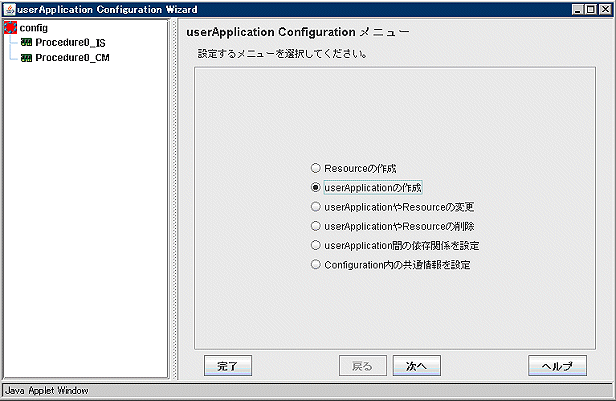The image size is (616, 401).
Task: Click the Procedure0_IS resource icon
Action: [26, 42]
